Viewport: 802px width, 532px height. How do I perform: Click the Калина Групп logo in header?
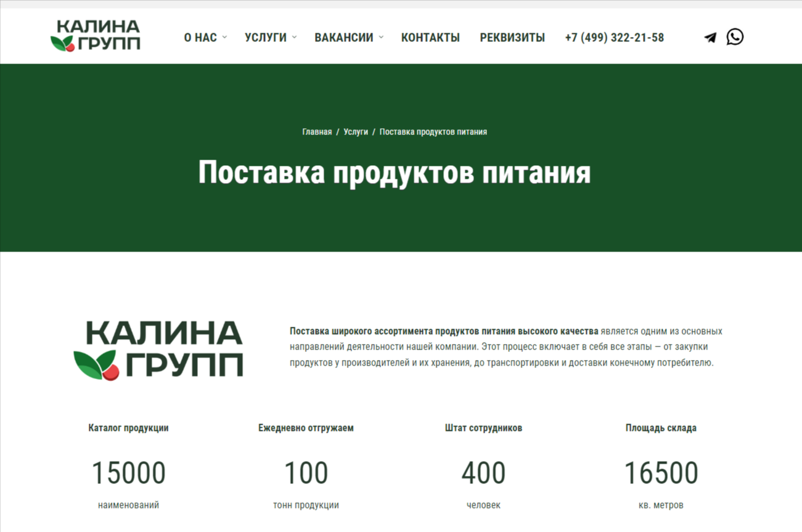[96, 36]
